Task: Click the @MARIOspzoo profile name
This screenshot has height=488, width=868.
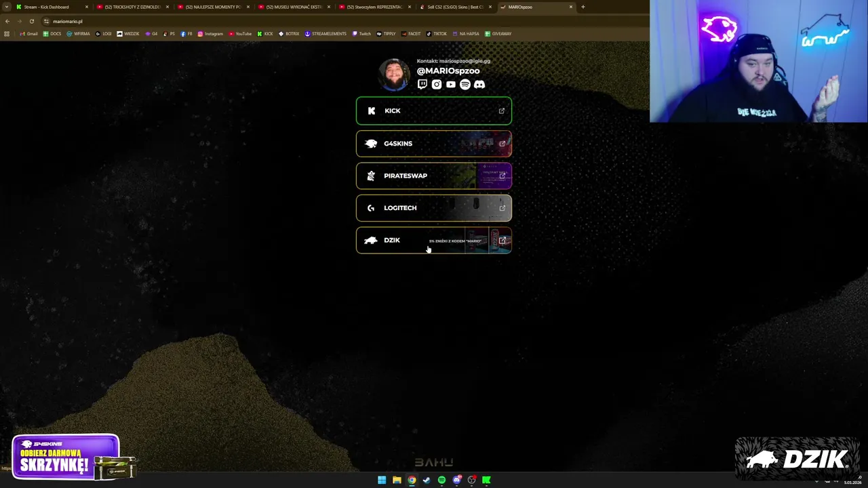Action: pos(448,70)
